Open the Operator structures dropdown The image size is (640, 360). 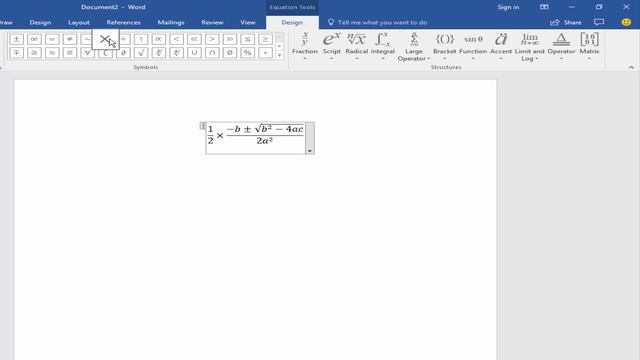click(561, 47)
